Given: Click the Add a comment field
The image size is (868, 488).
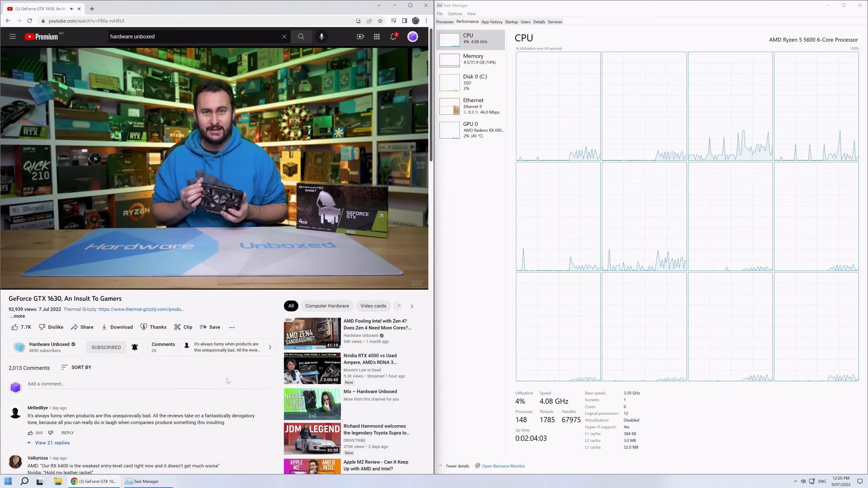Looking at the screenshot, I should coord(149,384).
